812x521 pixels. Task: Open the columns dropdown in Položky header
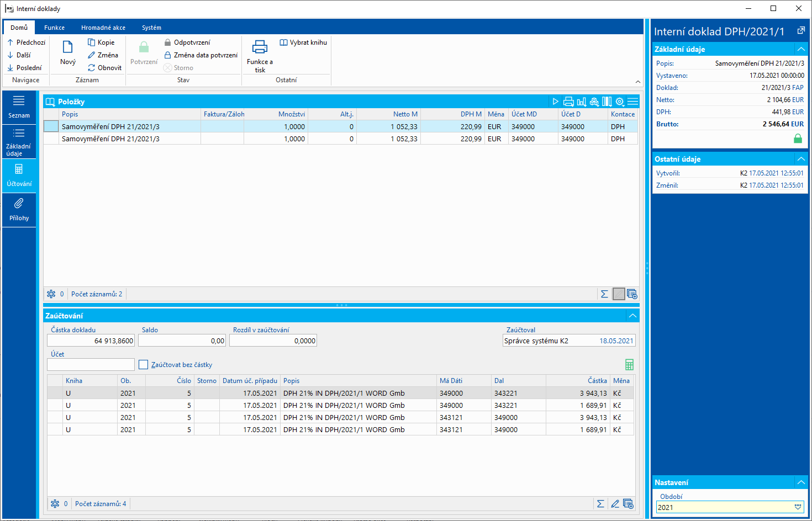[x=607, y=102]
